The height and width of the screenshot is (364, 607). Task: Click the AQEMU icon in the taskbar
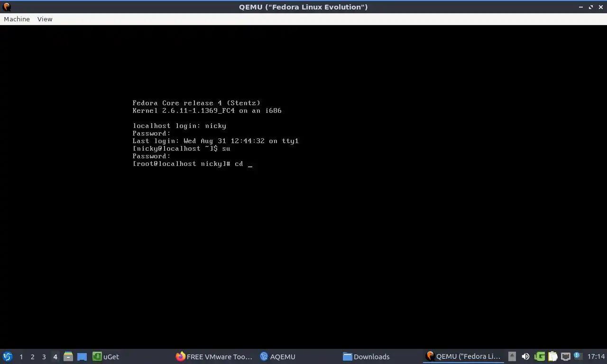(x=264, y=356)
